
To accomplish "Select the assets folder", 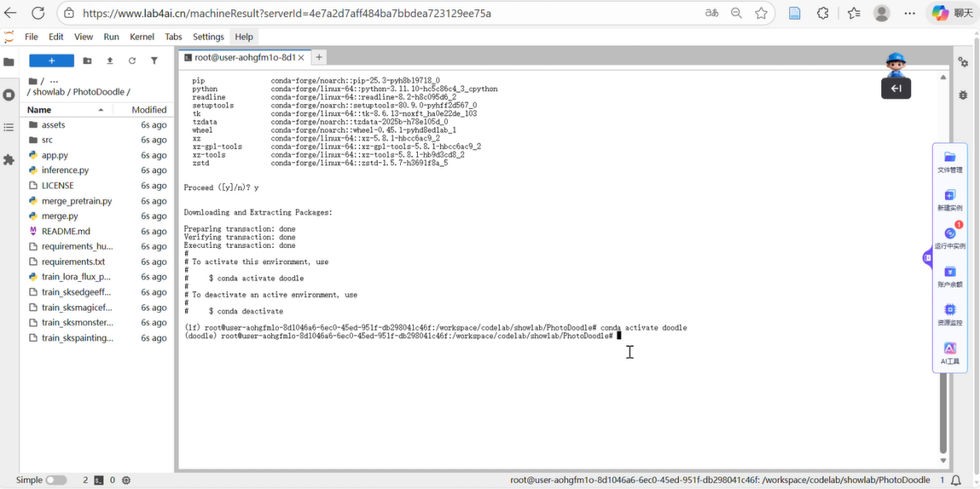I will pos(97,124).
